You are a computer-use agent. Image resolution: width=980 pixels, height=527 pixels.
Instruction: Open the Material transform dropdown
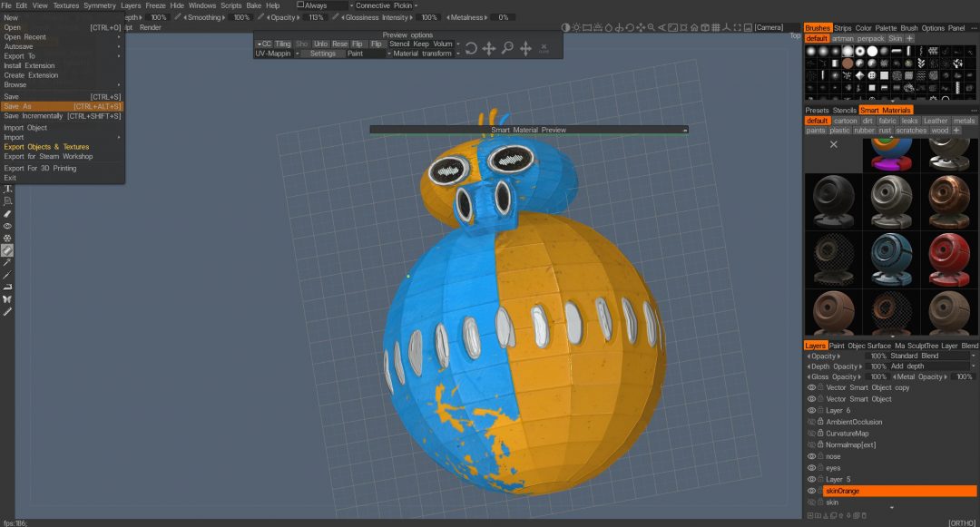[426, 54]
